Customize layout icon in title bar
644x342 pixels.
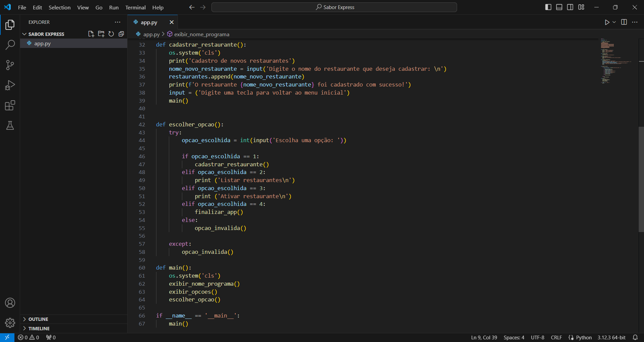[581, 7]
